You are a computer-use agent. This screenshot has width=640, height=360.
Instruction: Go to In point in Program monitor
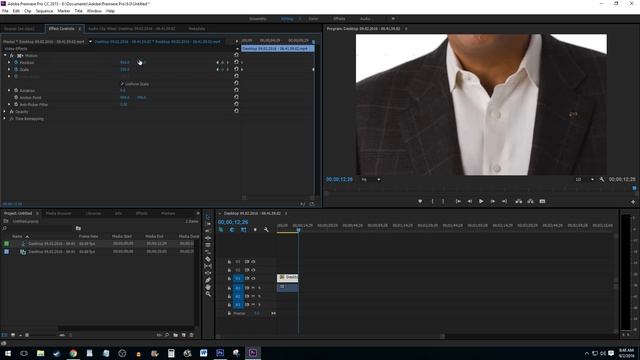(458, 201)
